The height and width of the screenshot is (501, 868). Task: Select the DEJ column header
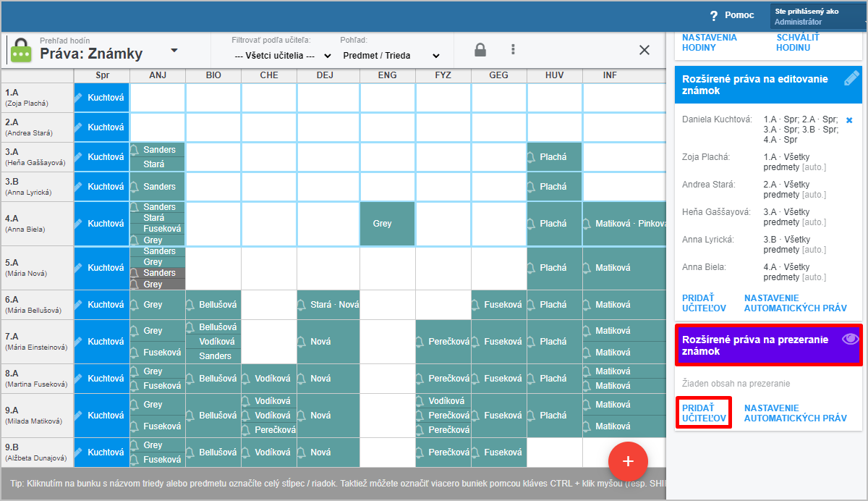coord(325,75)
